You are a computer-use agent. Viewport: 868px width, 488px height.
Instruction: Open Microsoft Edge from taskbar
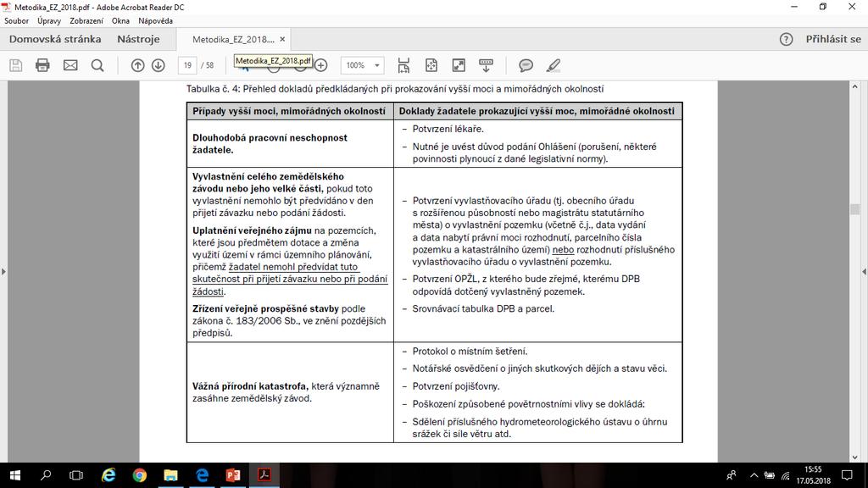[x=202, y=475]
